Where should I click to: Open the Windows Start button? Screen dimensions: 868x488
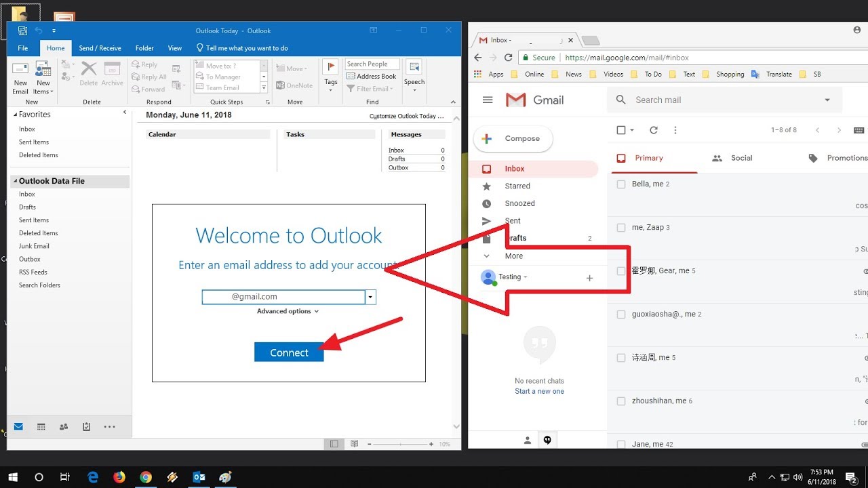pos(12,477)
